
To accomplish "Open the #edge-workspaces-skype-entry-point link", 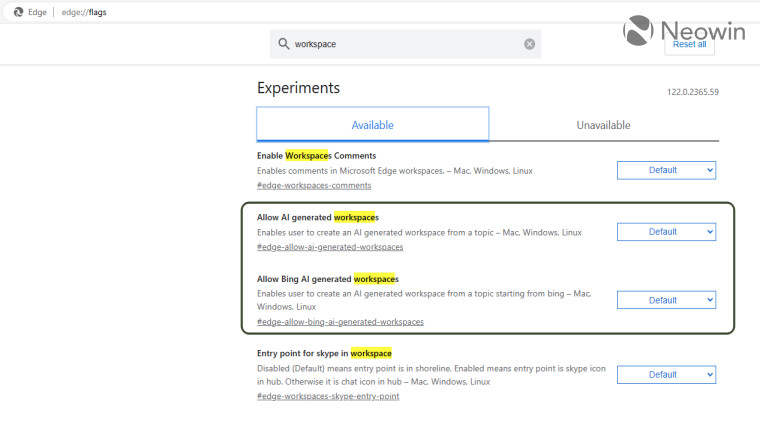I will click(328, 396).
